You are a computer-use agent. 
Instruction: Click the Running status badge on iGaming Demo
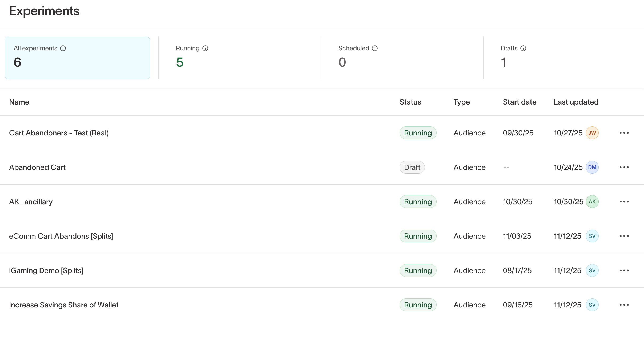point(418,270)
